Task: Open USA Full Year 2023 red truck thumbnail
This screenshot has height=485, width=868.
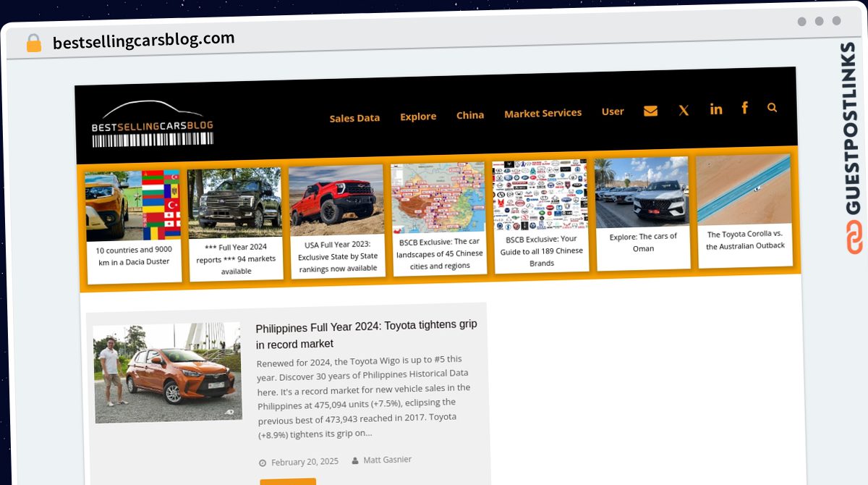Action: tap(336, 199)
